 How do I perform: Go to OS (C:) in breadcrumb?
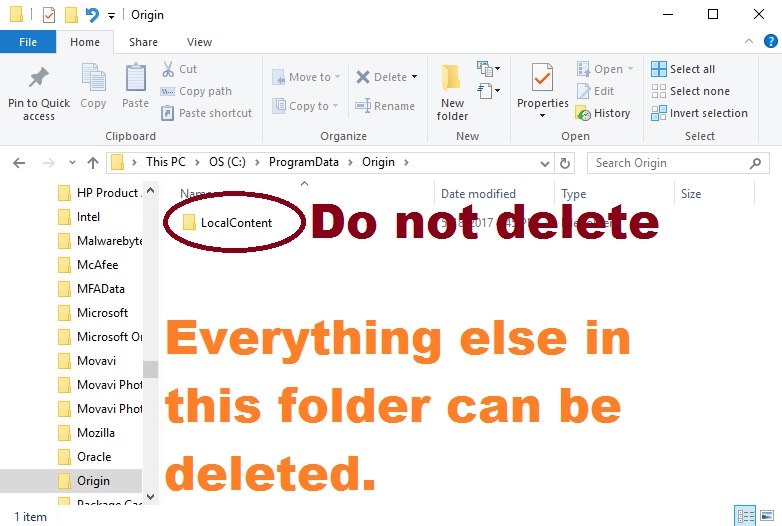pos(227,162)
